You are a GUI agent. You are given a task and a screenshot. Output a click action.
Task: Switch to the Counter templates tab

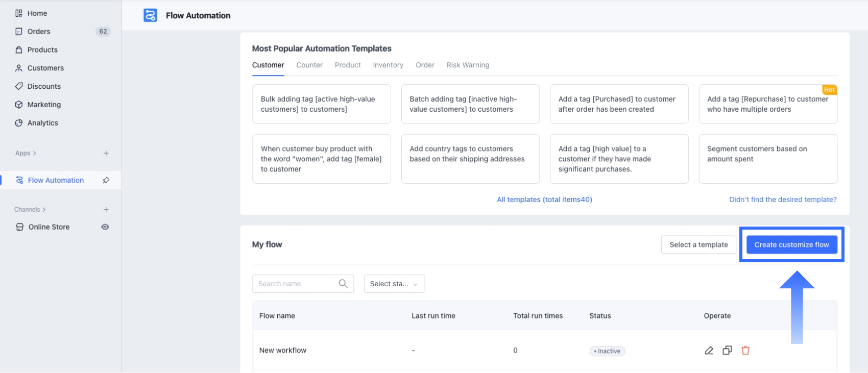click(x=309, y=65)
